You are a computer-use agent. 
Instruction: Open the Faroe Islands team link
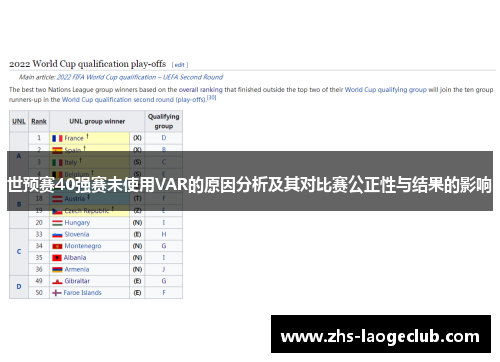pos(83,293)
